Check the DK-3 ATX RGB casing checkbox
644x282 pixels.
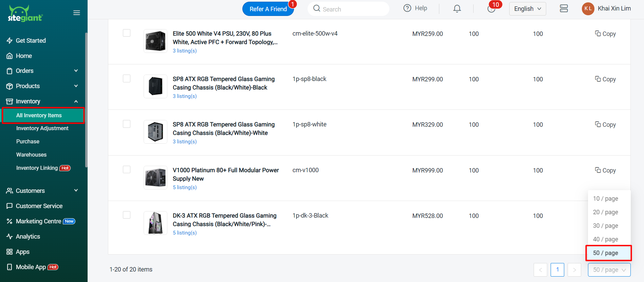pos(127,215)
